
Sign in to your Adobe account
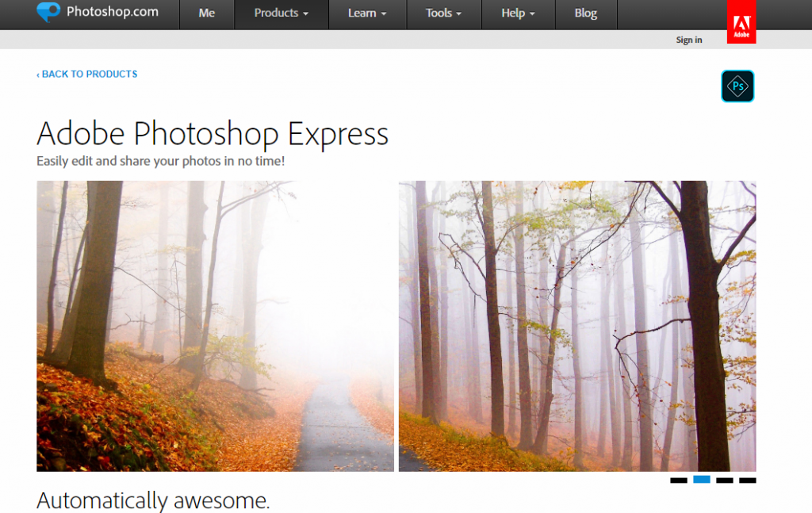pyautogui.click(x=688, y=40)
